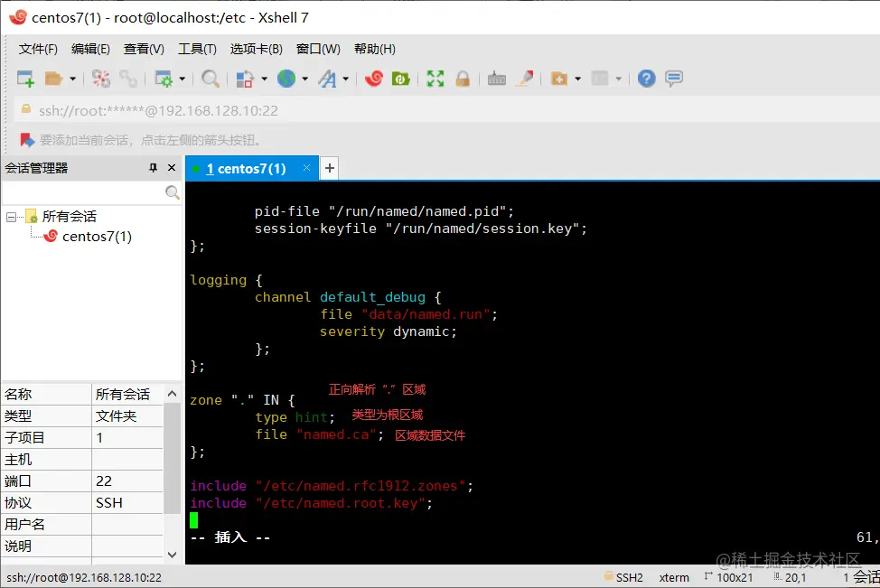Click the Highlight pen icon in toolbar
This screenshot has width=880, height=588.
click(x=525, y=79)
